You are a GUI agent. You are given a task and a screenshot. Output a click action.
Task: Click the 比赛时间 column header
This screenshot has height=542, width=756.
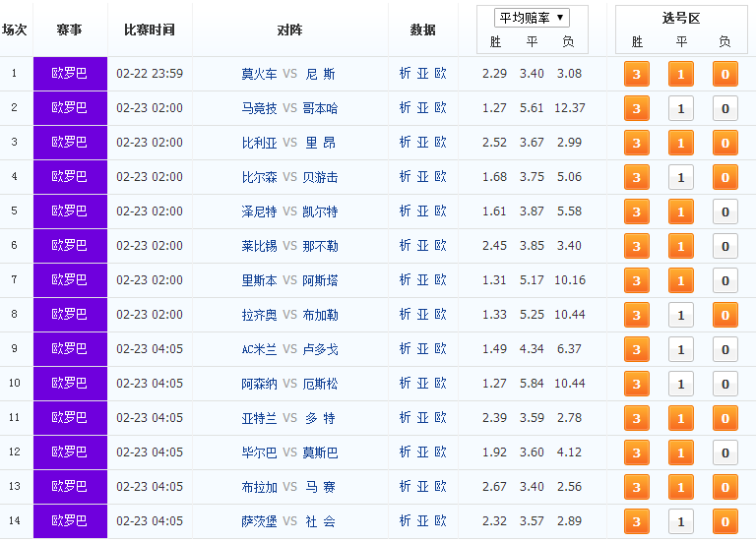pyautogui.click(x=150, y=30)
